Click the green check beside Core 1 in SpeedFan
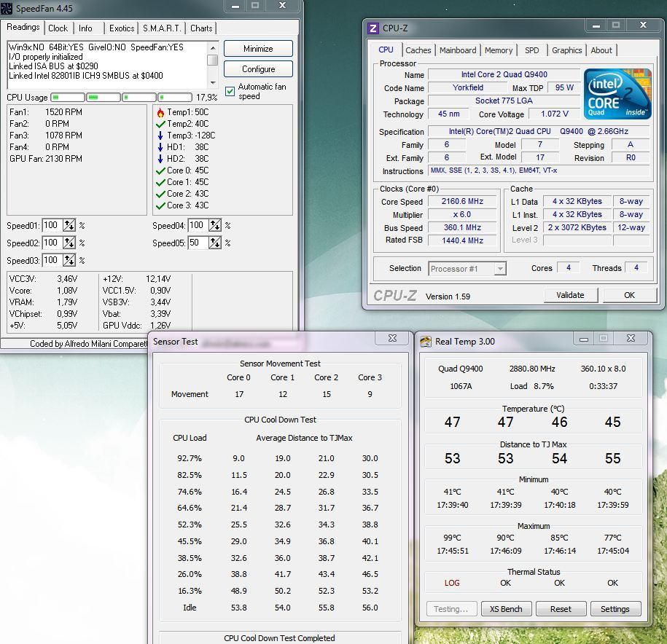 click(x=160, y=182)
